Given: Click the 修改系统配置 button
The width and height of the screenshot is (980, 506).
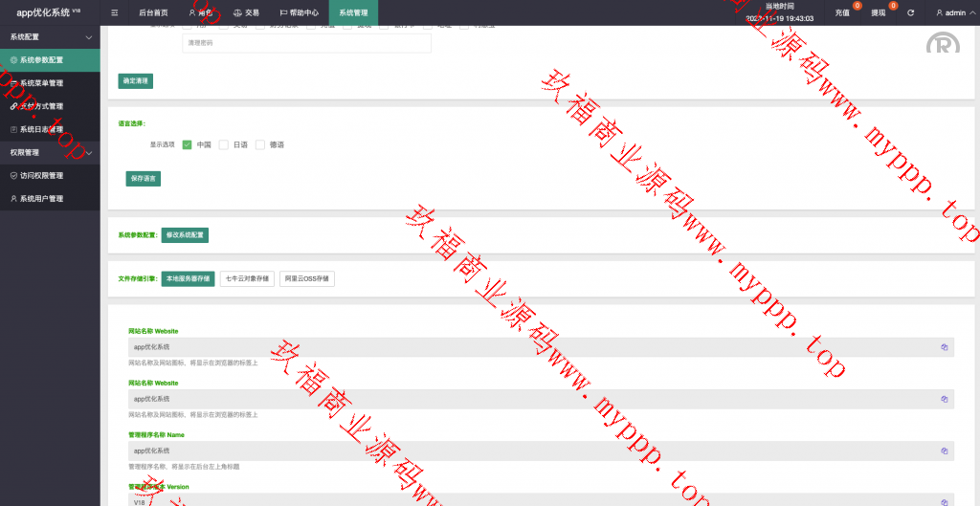Looking at the screenshot, I should (x=185, y=234).
